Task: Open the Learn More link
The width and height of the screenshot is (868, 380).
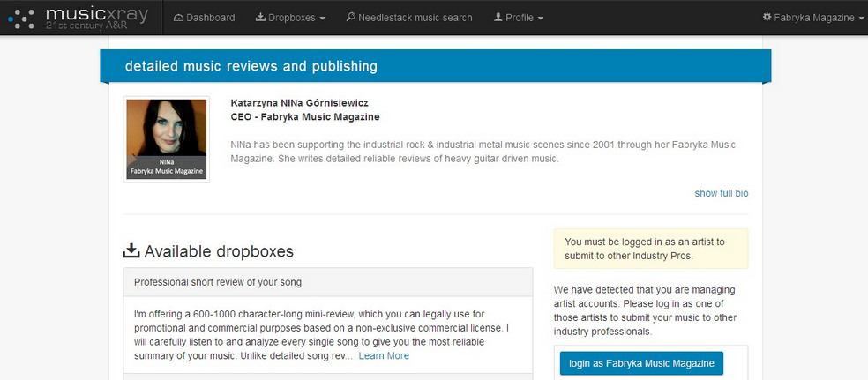Action: coord(384,355)
